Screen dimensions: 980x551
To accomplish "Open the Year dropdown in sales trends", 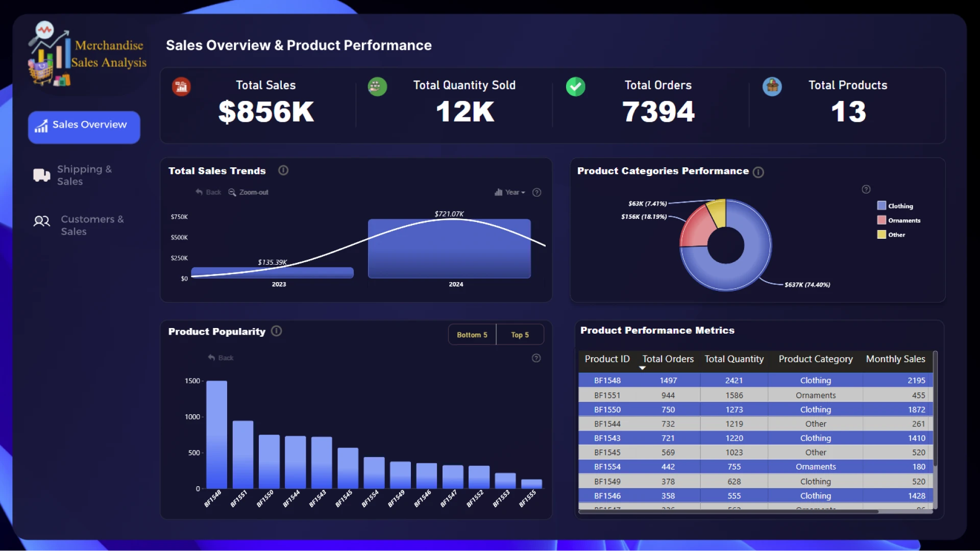I will point(510,192).
